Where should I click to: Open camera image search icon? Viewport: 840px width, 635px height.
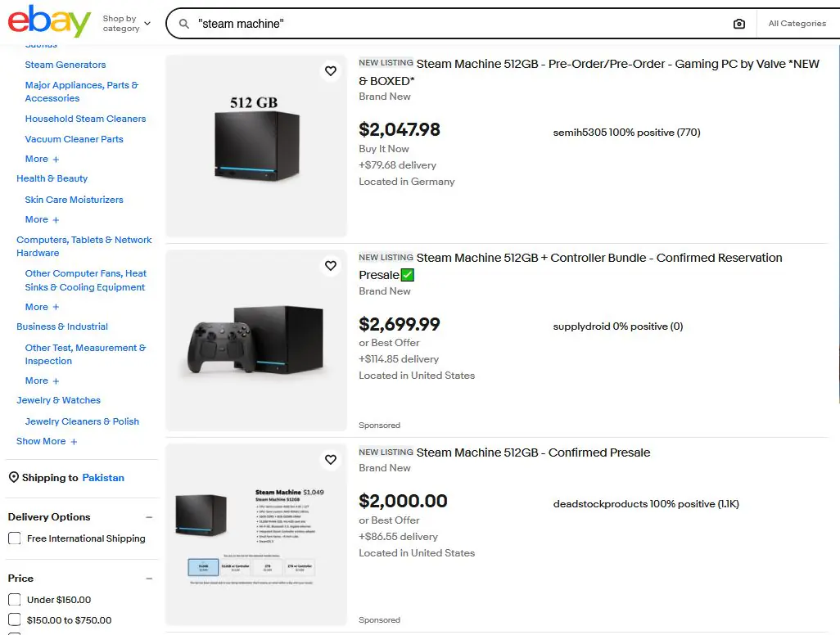click(x=738, y=24)
